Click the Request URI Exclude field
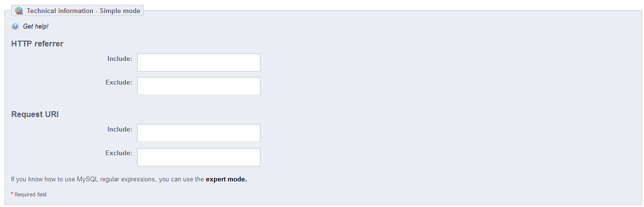Image resolution: width=644 pixels, height=207 pixels. point(199,157)
